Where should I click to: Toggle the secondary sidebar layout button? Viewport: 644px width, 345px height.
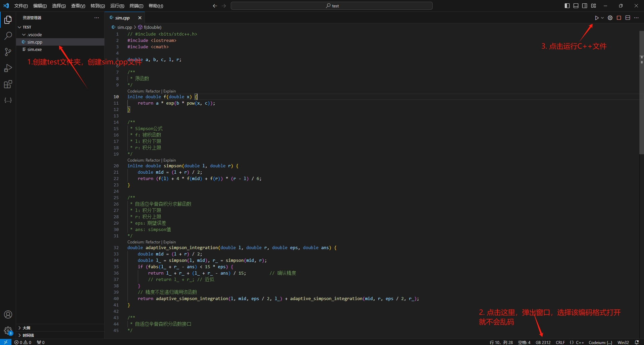click(585, 6)
